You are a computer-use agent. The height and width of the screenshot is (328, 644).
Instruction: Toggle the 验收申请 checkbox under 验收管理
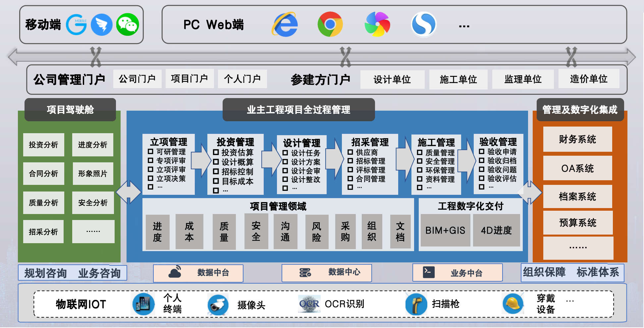(482, 152)
